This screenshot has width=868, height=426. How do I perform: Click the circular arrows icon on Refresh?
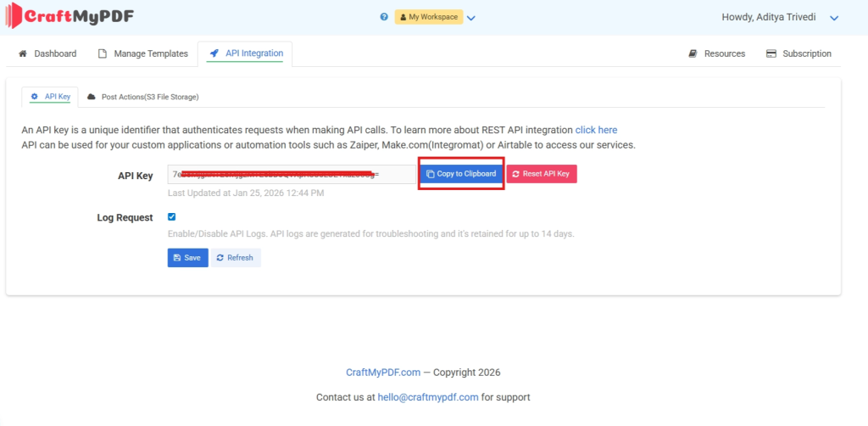pyautogui.click(x=220, y=258)
